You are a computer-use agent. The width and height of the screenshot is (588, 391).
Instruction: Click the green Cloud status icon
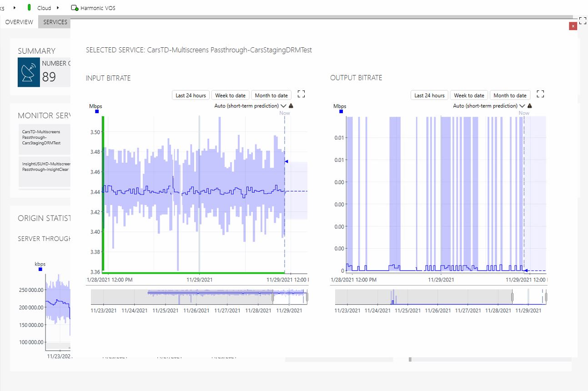(30, 8)
